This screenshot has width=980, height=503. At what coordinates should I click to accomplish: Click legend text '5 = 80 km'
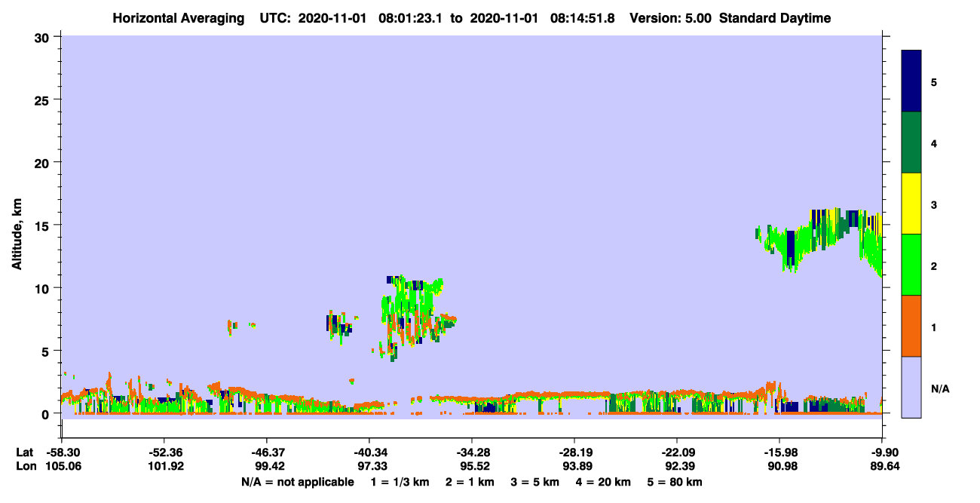click(675, 483)
